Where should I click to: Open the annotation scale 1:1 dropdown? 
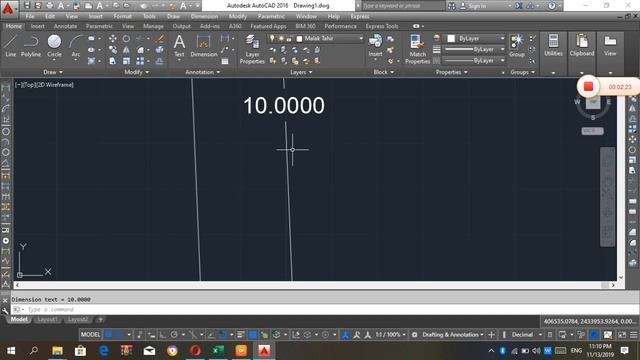[390, 335]
